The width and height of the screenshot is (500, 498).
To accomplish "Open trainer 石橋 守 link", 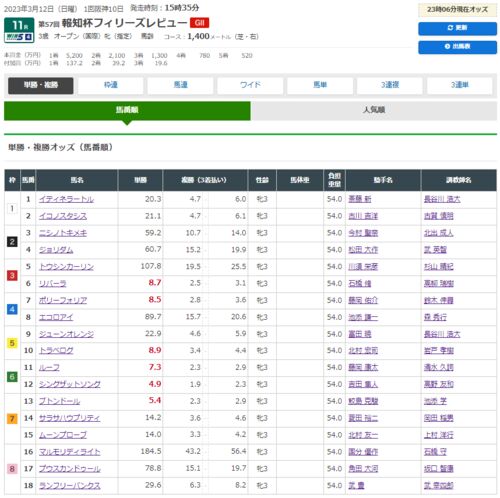I will (x=435, y=452).
